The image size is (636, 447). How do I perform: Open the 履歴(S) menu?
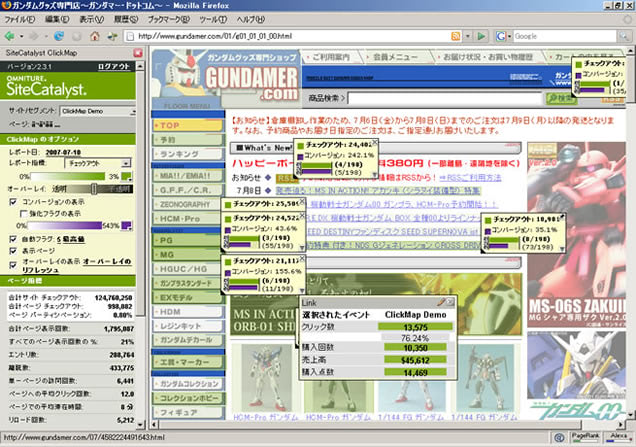click(x=126, y=19)
